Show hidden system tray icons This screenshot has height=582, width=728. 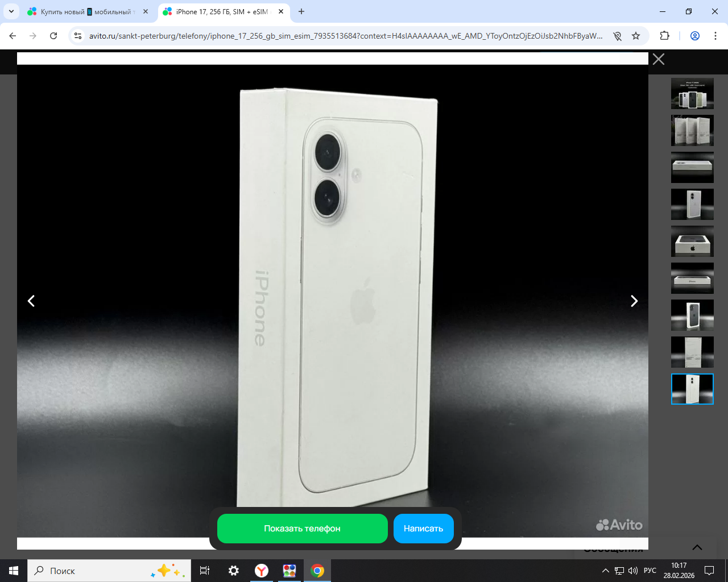coord(606,571)
